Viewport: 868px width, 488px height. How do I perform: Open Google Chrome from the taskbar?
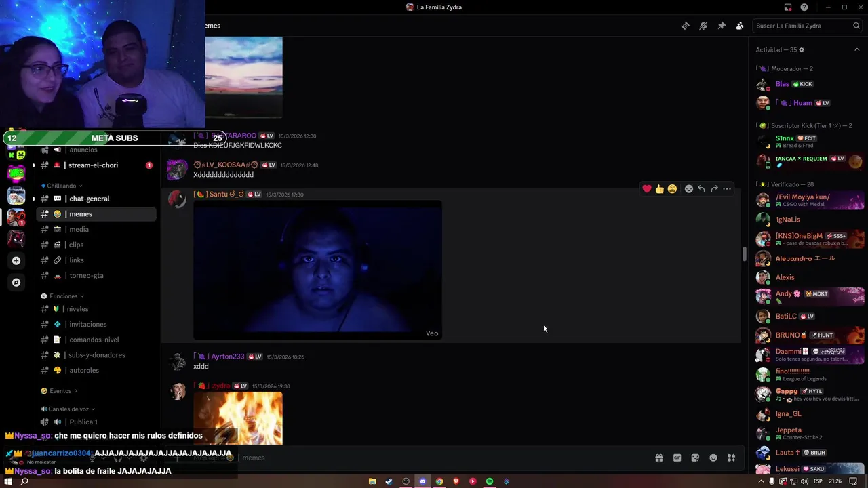coord(439,481)
